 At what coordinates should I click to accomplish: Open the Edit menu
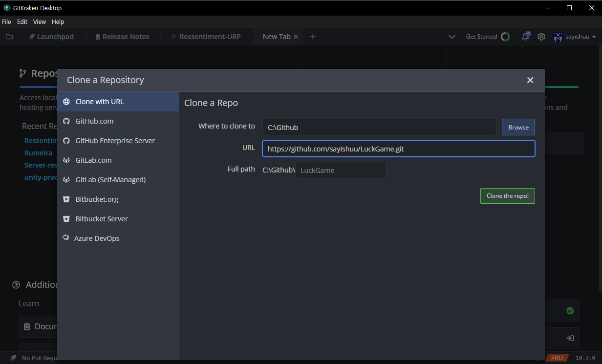point(22,22)
